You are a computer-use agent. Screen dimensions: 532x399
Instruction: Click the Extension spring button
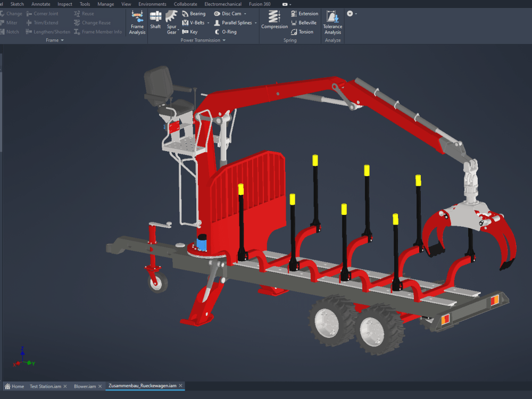[x=304, y=14]
